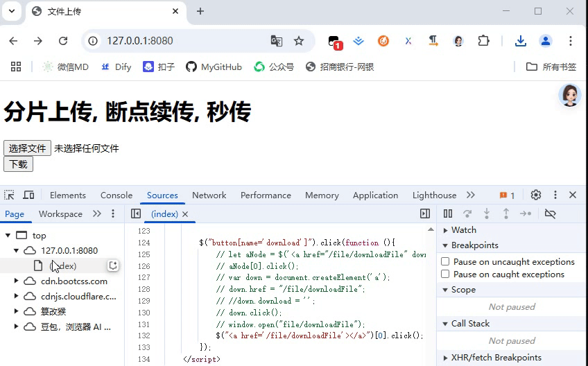Click the Step debugger icon
The width and height of the screenshot is (588, 366).
(x=526, y=214)
